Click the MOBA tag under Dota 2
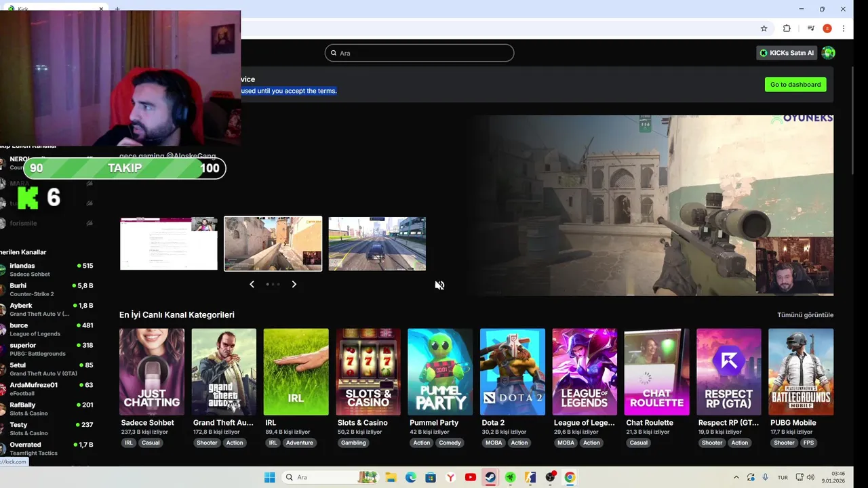This screenshot has width=868, height=488. [493, 443]
